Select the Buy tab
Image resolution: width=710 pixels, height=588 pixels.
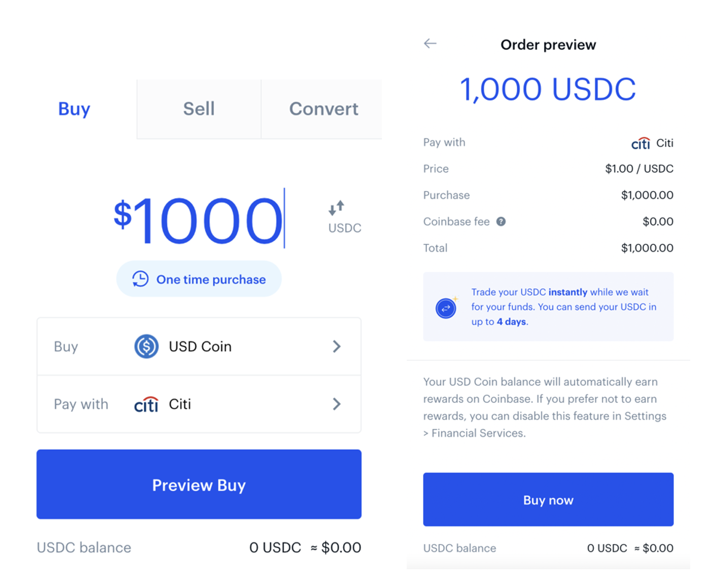tap(74, 108)
